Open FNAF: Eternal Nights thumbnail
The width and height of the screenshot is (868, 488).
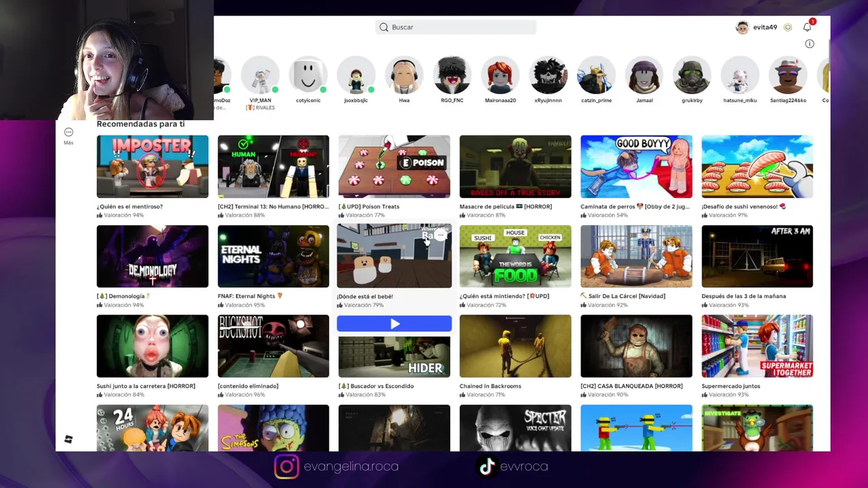[x=273, y=256]
